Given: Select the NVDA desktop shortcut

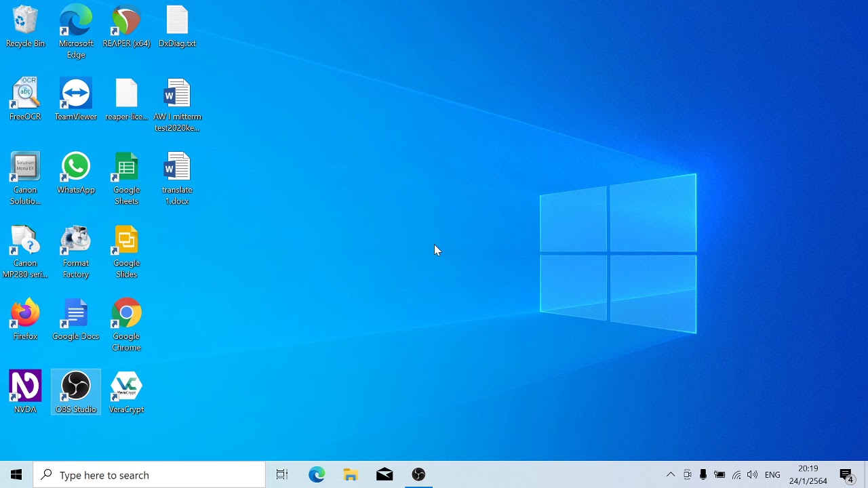Looking at the screenshot, I should (x=25, y=393).
